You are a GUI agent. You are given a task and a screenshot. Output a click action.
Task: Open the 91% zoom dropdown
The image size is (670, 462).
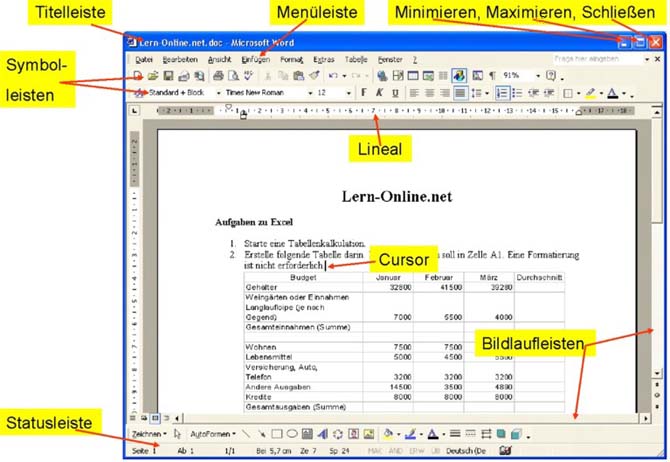pyautogui.click(x=538, y=76)
